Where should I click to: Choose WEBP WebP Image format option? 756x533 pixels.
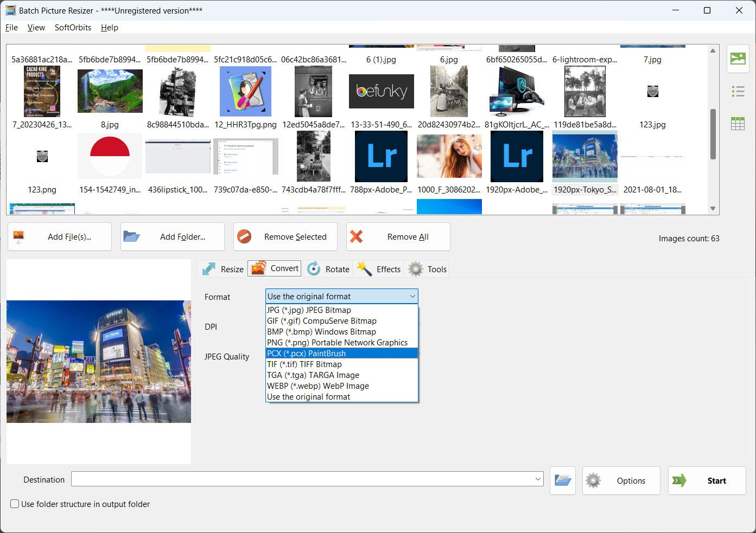pyautogui.click(x=342, y=386)
